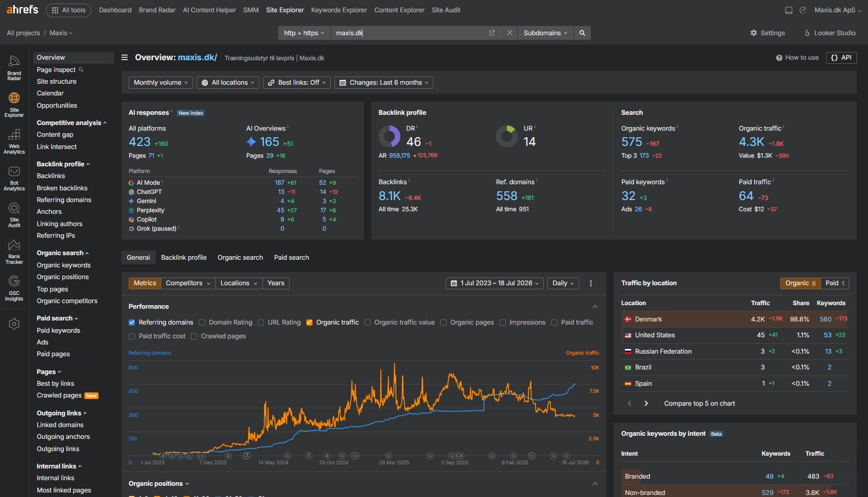Image resolution: width=868 pixels, height=497 pixels.
Task: Click How to use link
Action: pyautogui.click(x=797, y=58)
